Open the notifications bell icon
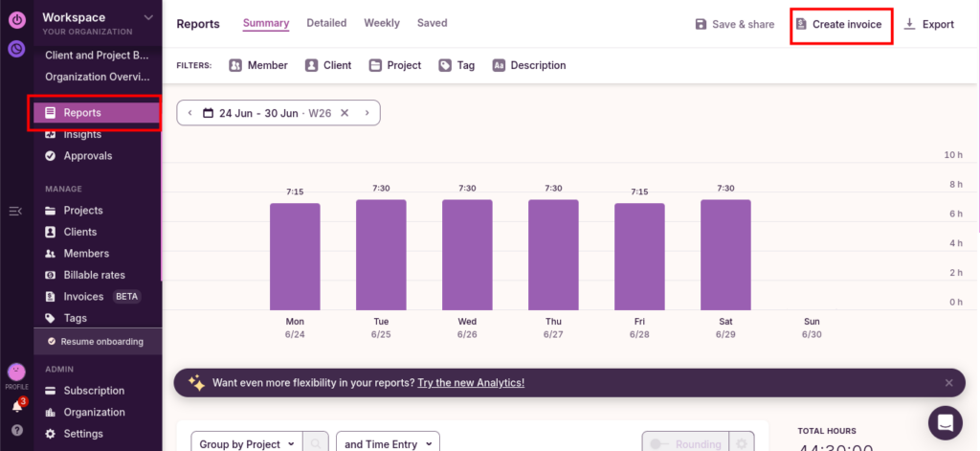The height and width of the screenshot is (451, 980). [16, 407]
